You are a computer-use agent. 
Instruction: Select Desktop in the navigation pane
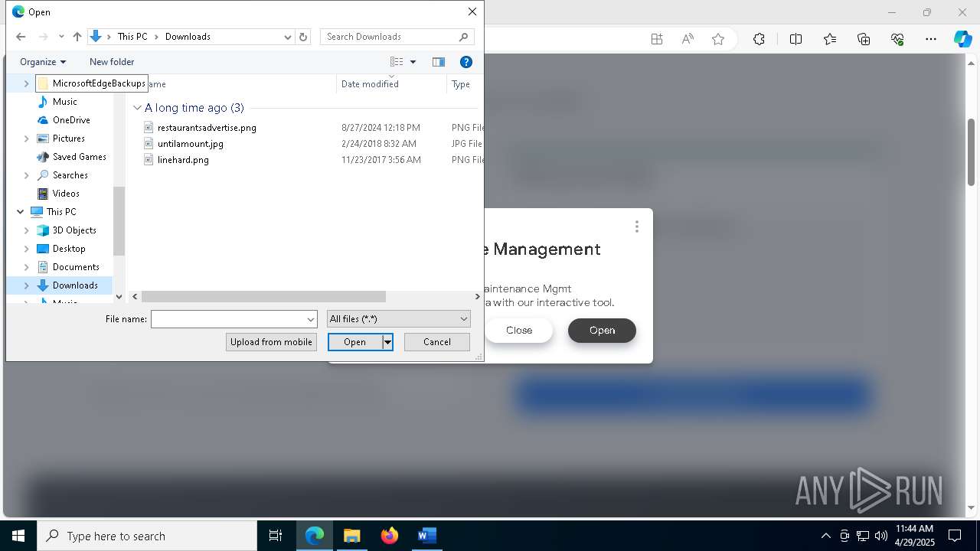69,249
